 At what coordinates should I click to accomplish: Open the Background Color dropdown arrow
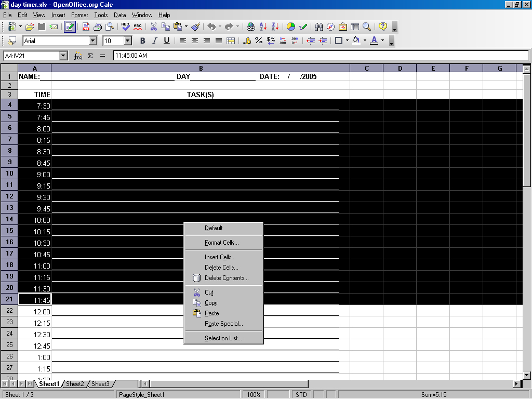pos(365,41)
